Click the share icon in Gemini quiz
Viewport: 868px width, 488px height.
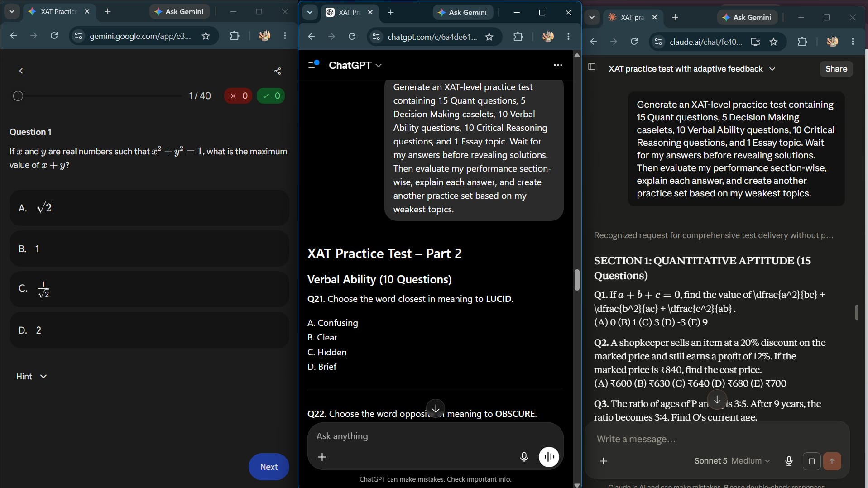[278, 71]
